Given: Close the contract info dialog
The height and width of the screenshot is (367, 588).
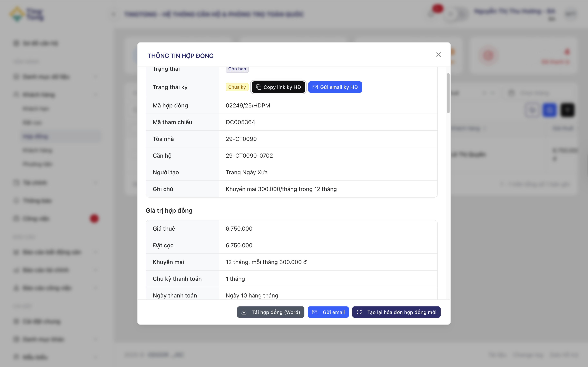Looking at the screenshot, I should [438, 55].
